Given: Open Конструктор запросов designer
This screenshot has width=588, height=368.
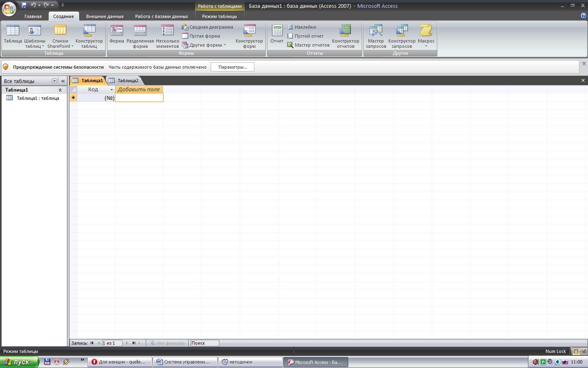Looking at the screenshot, I should click(402, 36).
